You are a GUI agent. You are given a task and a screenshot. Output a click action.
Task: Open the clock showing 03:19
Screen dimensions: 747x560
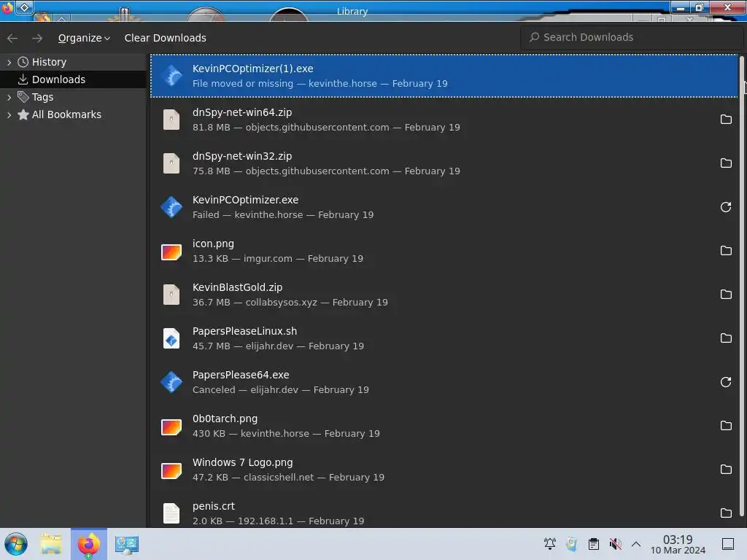[x=678, y=544]
